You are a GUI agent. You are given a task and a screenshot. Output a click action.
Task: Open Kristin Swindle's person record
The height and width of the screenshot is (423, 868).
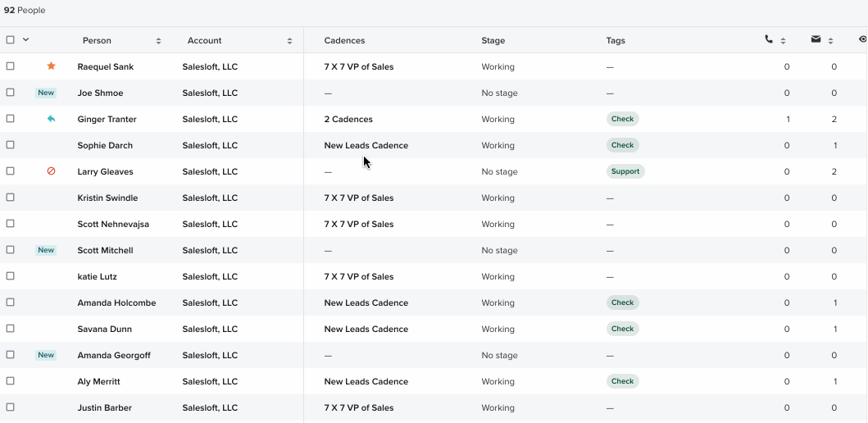[x=107, y=198]
